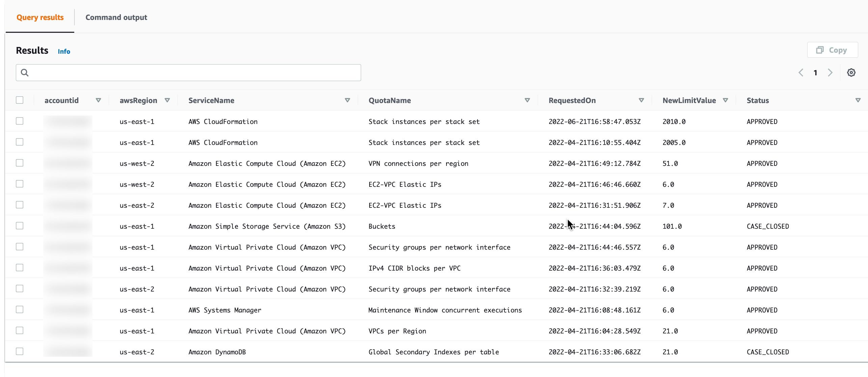Open the QuotaName column dropdown arrow
The width and height of the screenshot is (868, 377).
[x=527, y=100]
